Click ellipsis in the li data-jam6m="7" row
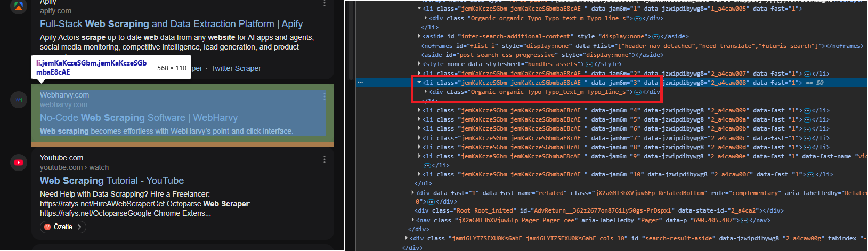 tap(807, 139)
